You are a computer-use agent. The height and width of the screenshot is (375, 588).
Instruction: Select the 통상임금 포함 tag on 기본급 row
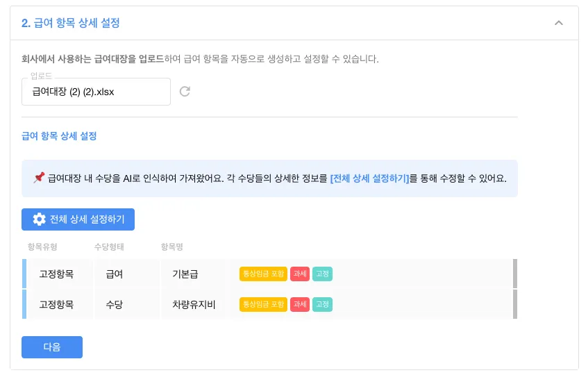[263, 274]
